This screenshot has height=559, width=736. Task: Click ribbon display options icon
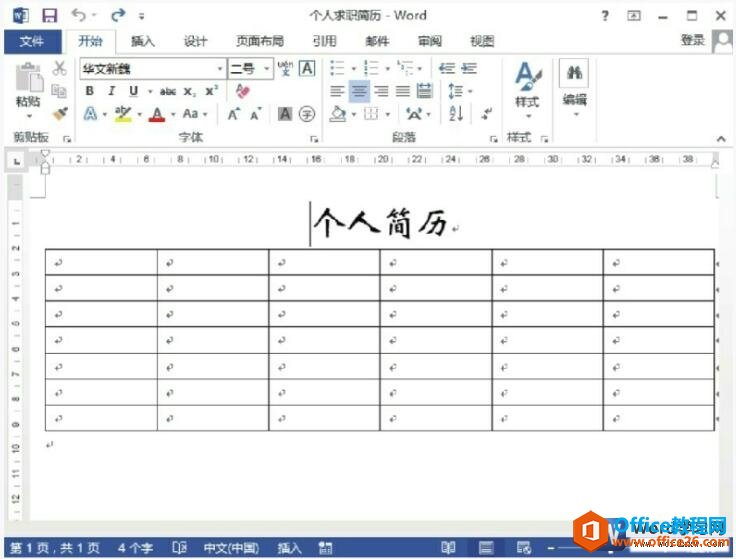point(634,16)
